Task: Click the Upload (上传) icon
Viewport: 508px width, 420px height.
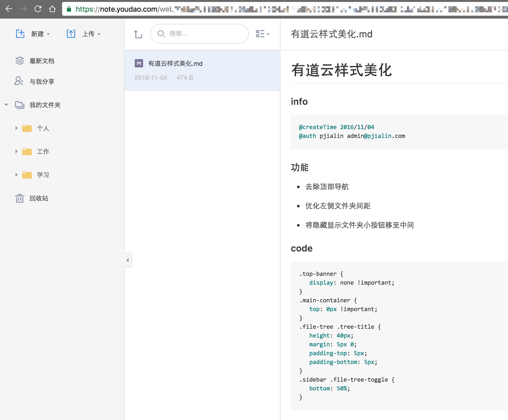Action: [x=71, y=34]
